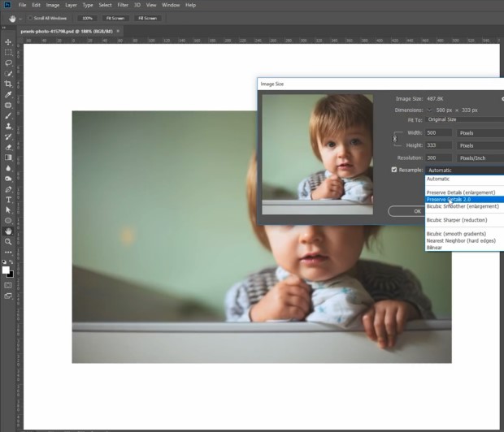The height and width of the screenshot is (432, 504).
Task: Choose Bicubic Sharper (reduction) option
Action: point(464,220)
